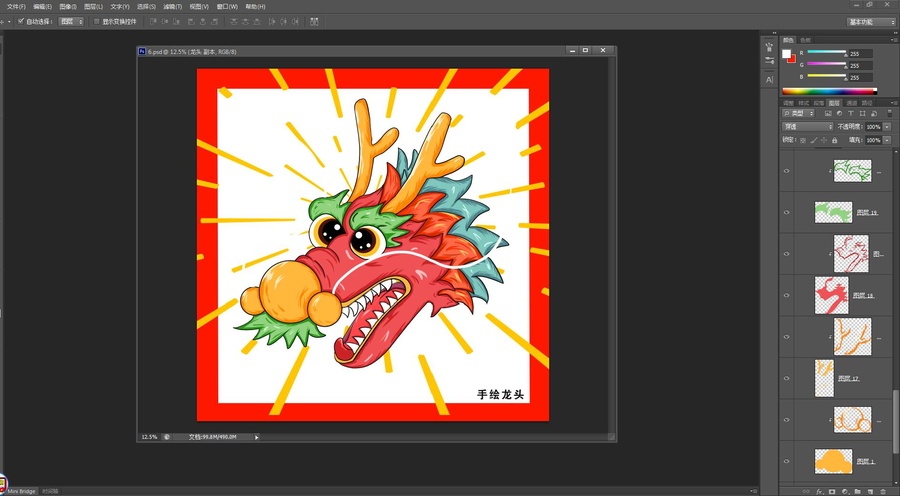Click the add layer style fx button
900x496 pixels.
point(820,492)
